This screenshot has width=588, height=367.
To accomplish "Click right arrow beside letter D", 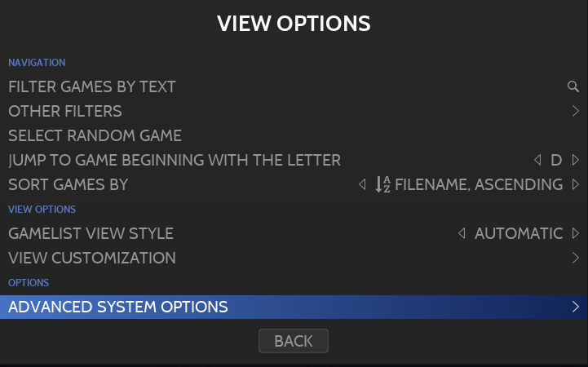I will click(x=575, y=160).
